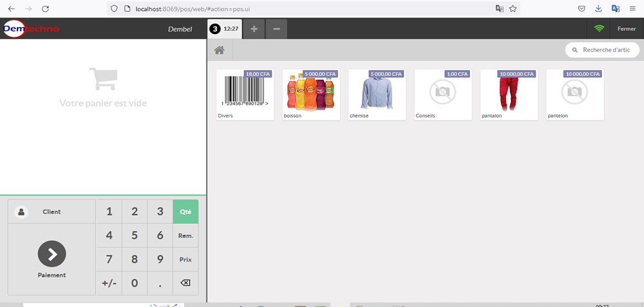644x307 pixels.
Task: Activate Qté quantity mode
Action: [185, 212]
